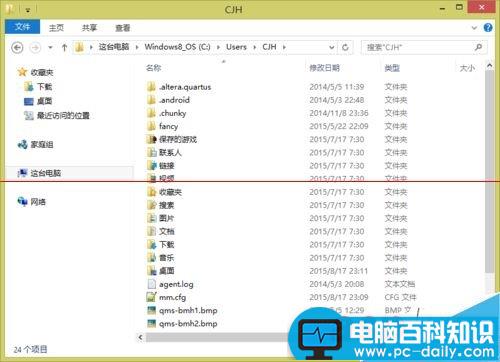The height and width of the screenshot is (362, 500).
Task: Expand the arrow after Windows8_OS (C:) breadcrumb
Action: [x=218, y=47]
